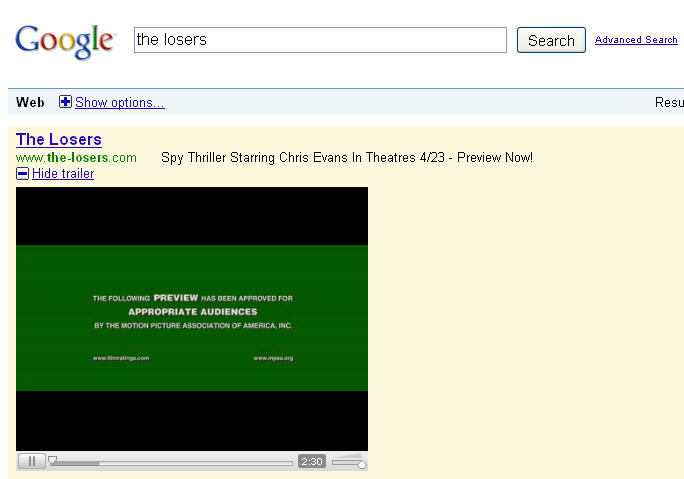The width and height of the screenshot is (684, 479).
Task: Click the plus icon beside Show options
Action: coord(65,102)
